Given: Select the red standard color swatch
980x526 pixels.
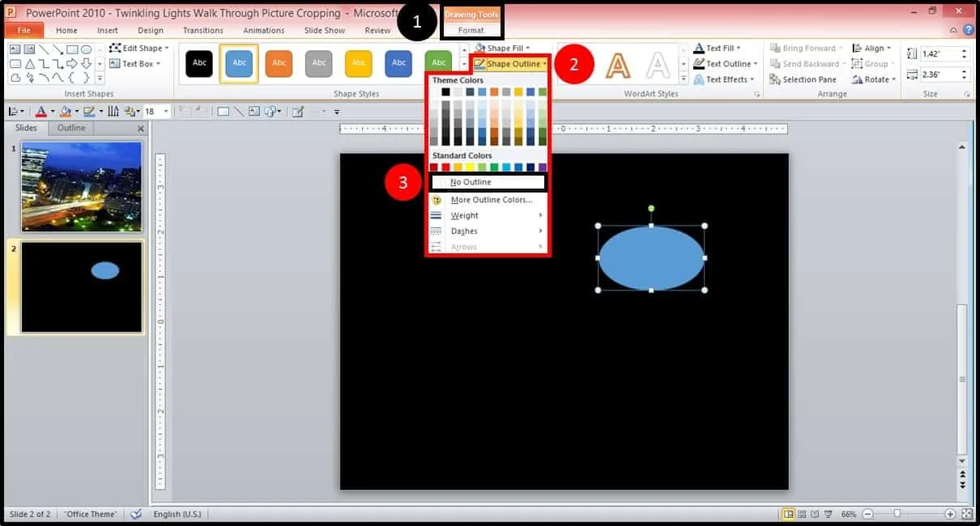Looking at the screenshot, I should (445, 168).
